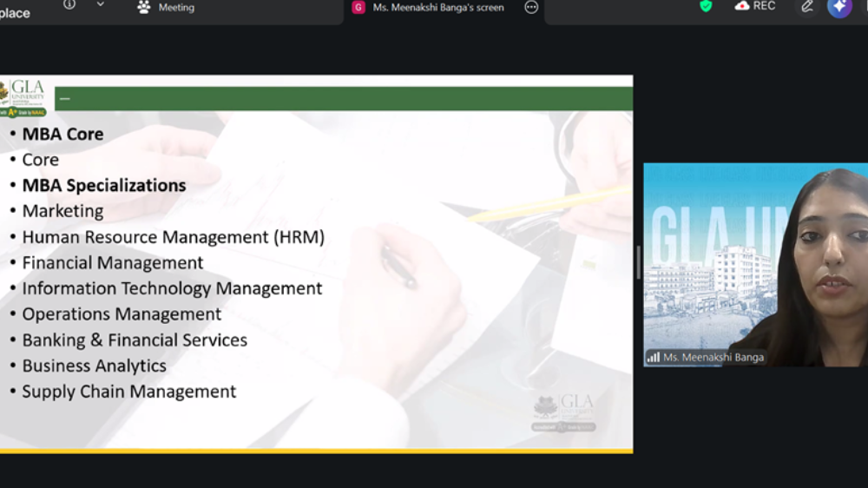Viewport: 868px width, 488px height.
Task: Open the annotate pencil tool
Action: tap(807, 7)
